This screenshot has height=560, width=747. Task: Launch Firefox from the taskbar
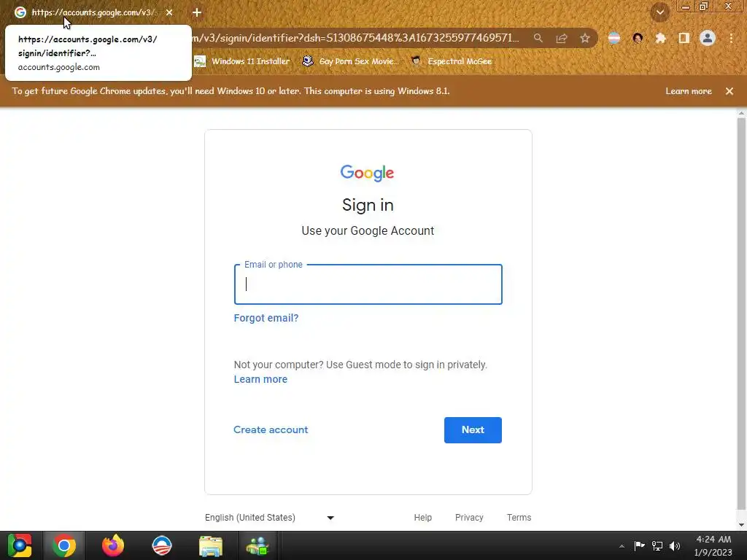113,545
